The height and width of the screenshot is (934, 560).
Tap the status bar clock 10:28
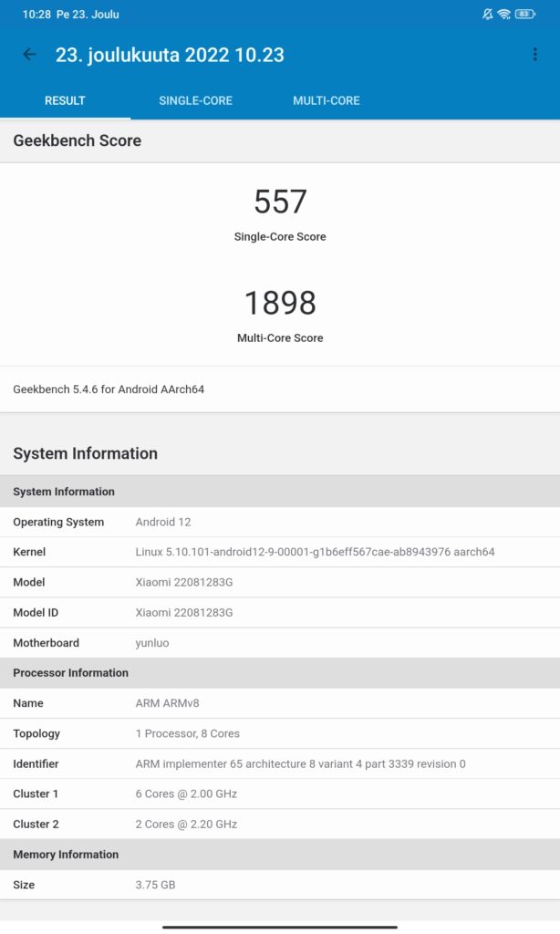click(x=36, y=15)
